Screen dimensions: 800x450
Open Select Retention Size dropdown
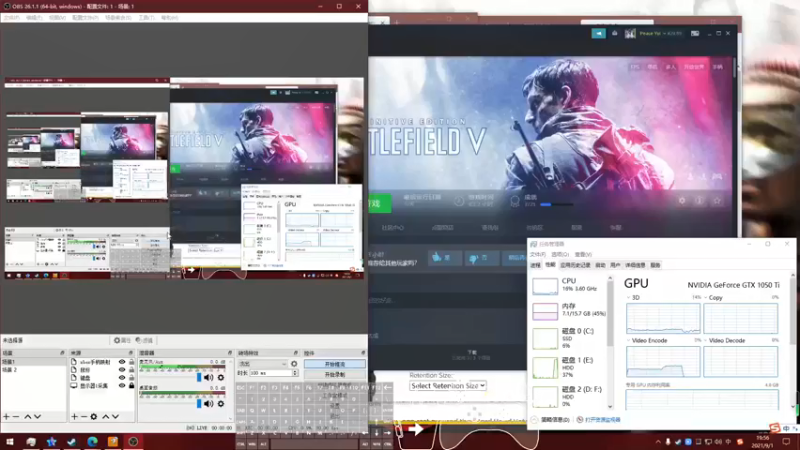pos(447,386)
